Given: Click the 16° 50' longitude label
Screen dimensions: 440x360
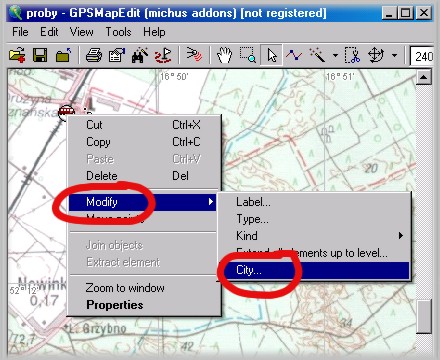Looking at the screenshot, I should tap(174, 77).
